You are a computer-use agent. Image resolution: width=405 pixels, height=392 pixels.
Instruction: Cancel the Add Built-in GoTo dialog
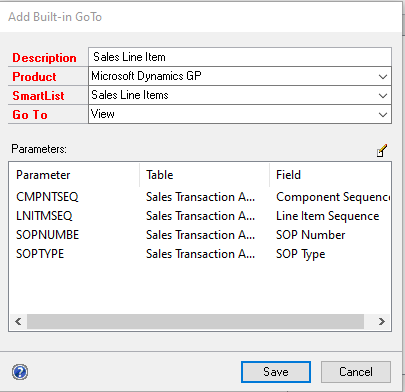coord(356,372)
